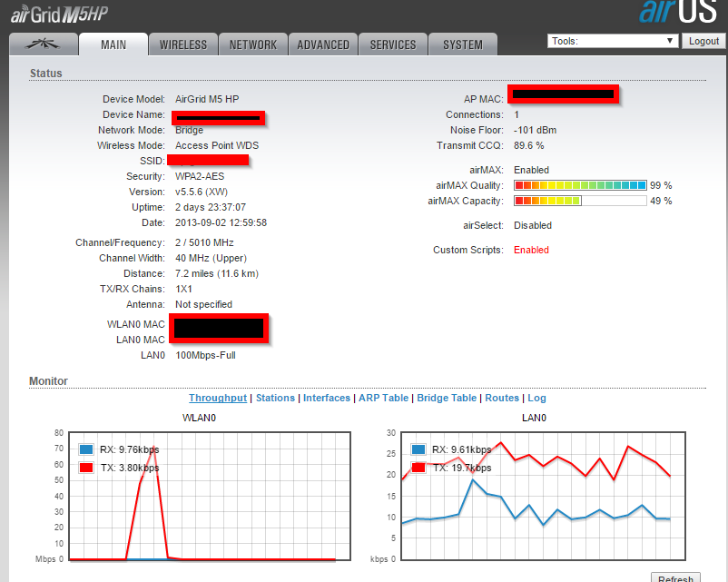The image size is (728, 582).
Task: Select the SYSTEM tab
Action: tap(463, 44)
